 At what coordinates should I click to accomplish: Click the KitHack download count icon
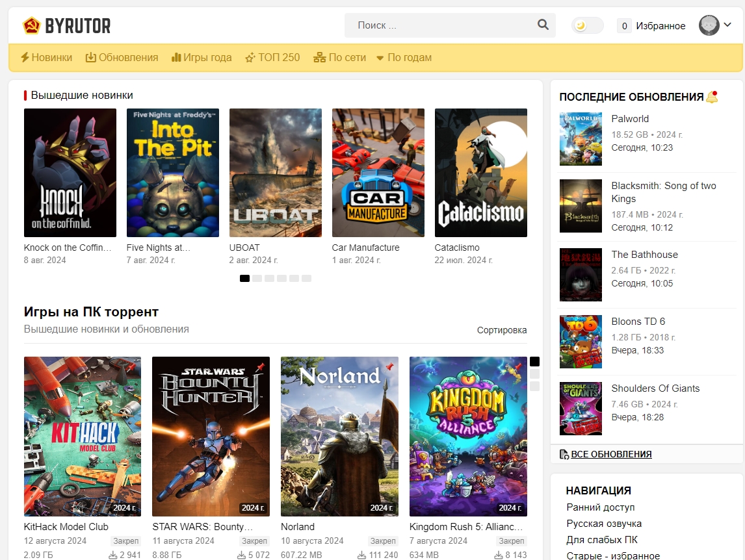pos(112,555)
